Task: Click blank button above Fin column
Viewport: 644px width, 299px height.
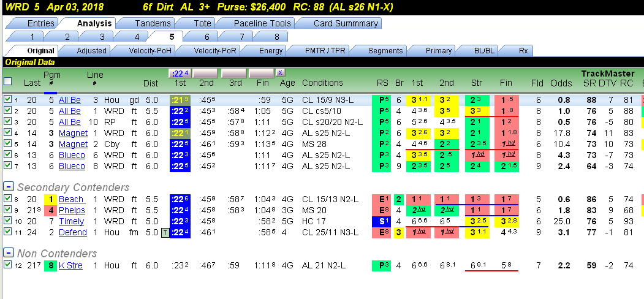Action: coord(262,74)
